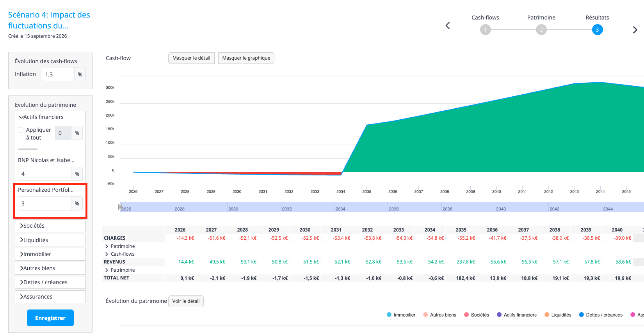This screenshot has width=644, height=336.
Task: Click the timeline range slider left handle
Action: 120,207
